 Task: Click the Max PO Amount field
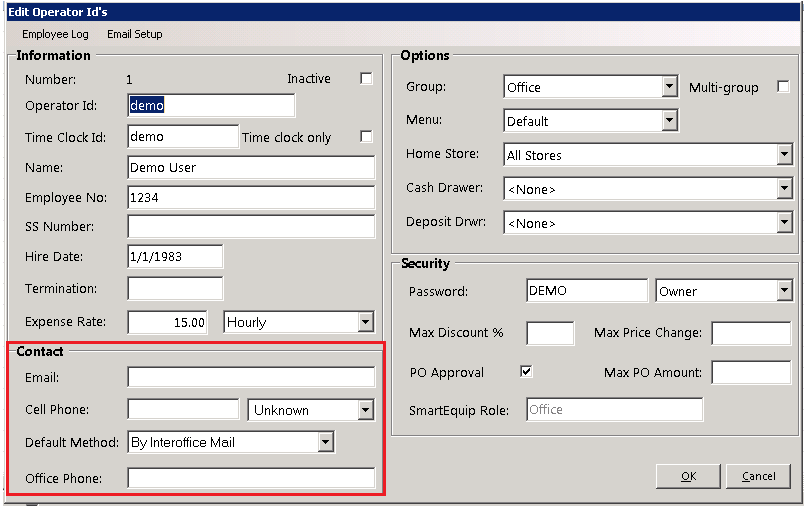pyautogui.click(x=751, y=372)
